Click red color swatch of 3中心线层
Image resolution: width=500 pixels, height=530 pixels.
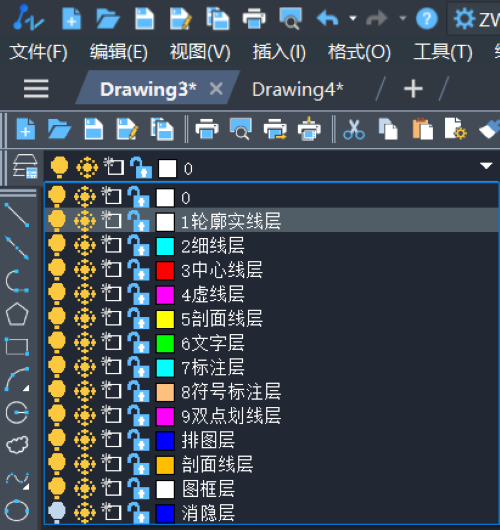click(165, 271)
